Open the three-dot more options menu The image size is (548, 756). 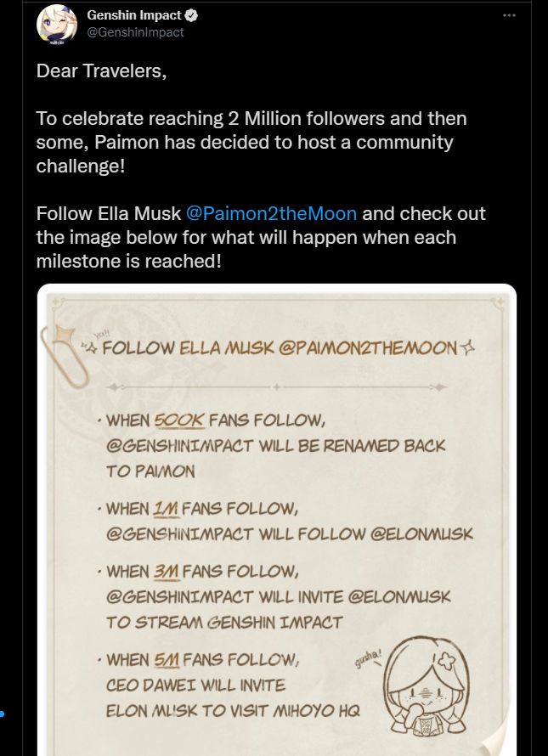point(509,15)
